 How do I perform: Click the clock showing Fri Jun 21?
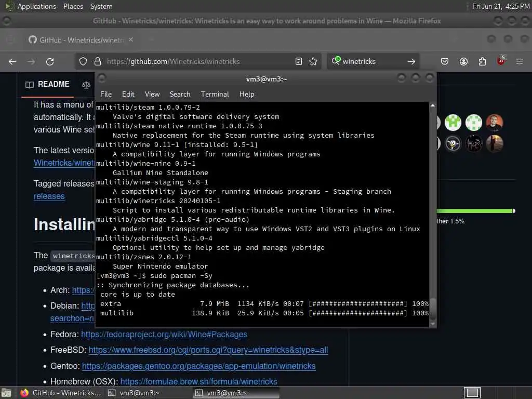tap(501, 6)
